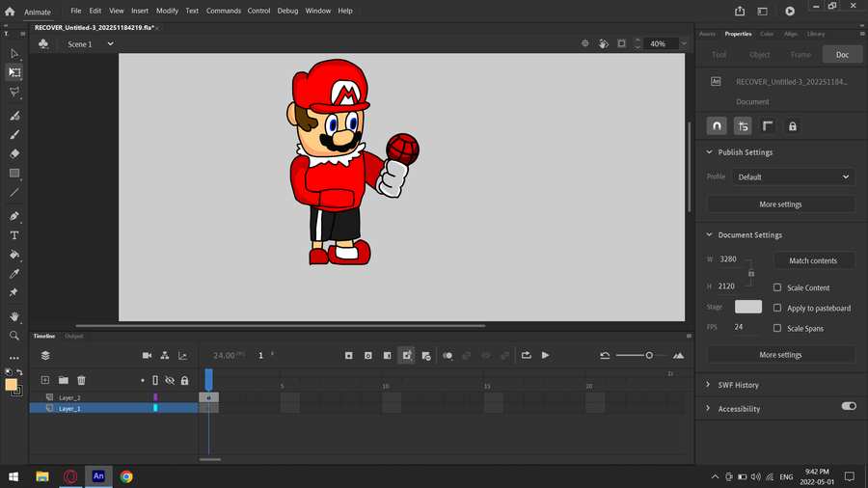Click More settings under Document Settings

(780, 355)
